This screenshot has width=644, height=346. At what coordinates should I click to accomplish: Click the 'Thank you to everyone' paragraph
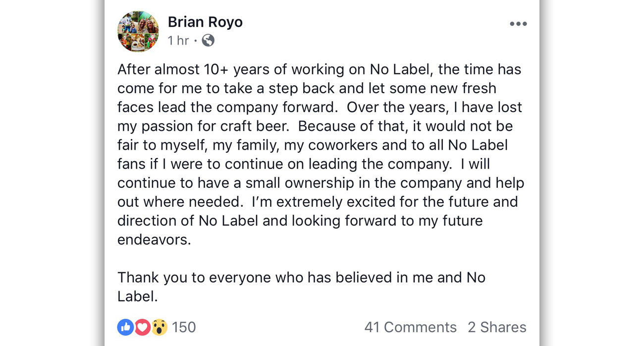click(301, 277)
